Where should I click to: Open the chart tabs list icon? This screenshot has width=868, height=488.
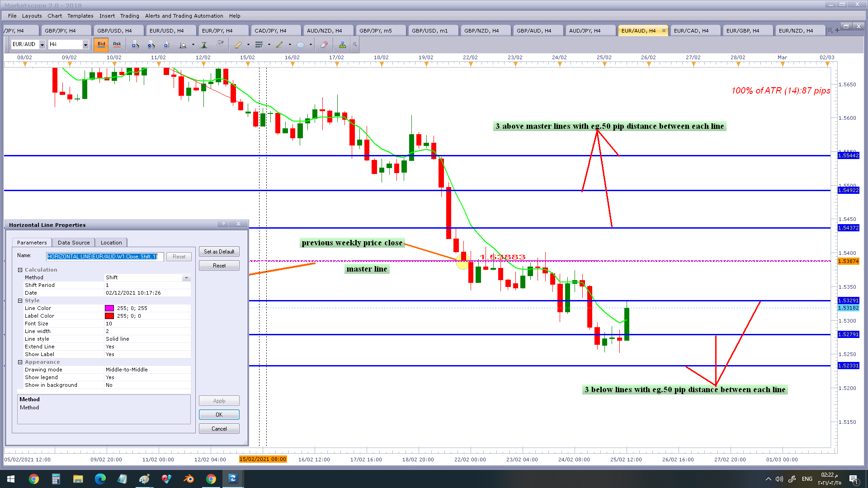pyautogui.click(x=830, y=30)
